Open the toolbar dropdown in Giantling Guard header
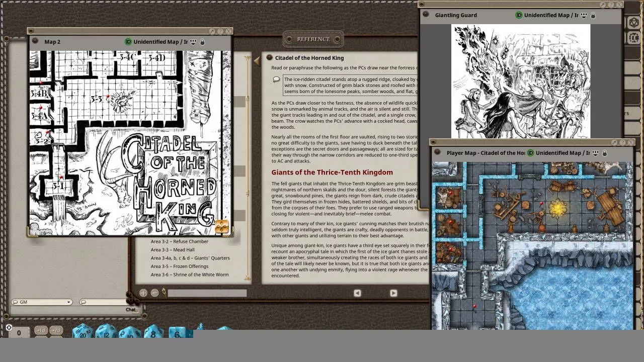This screenshot has width=644, height=362. click(584, 15)
